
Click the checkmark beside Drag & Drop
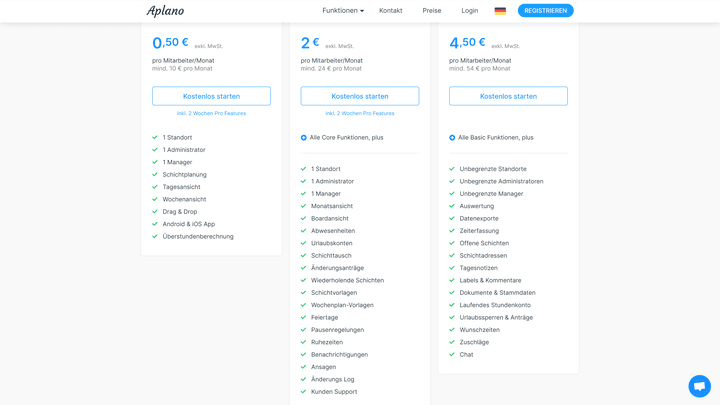(155, 212)
